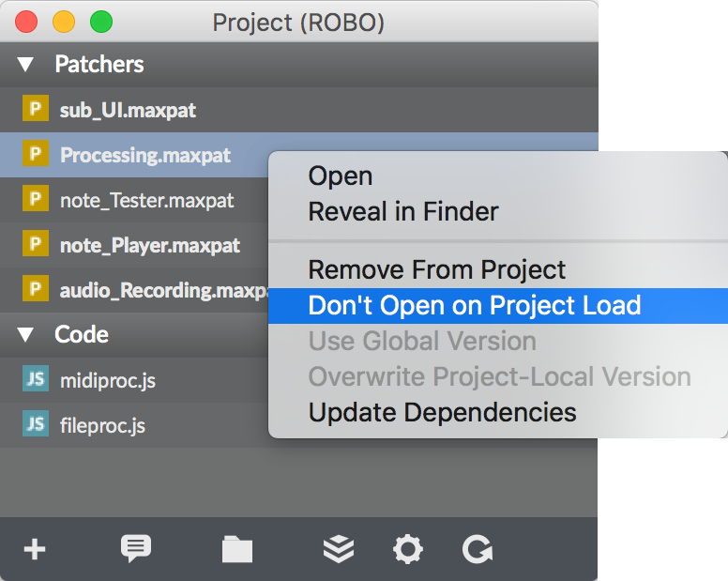This screenshot has width=728, height=581.
Task: Click the green zoom window button
Action: pyautogui.click(x=101, y=22)
